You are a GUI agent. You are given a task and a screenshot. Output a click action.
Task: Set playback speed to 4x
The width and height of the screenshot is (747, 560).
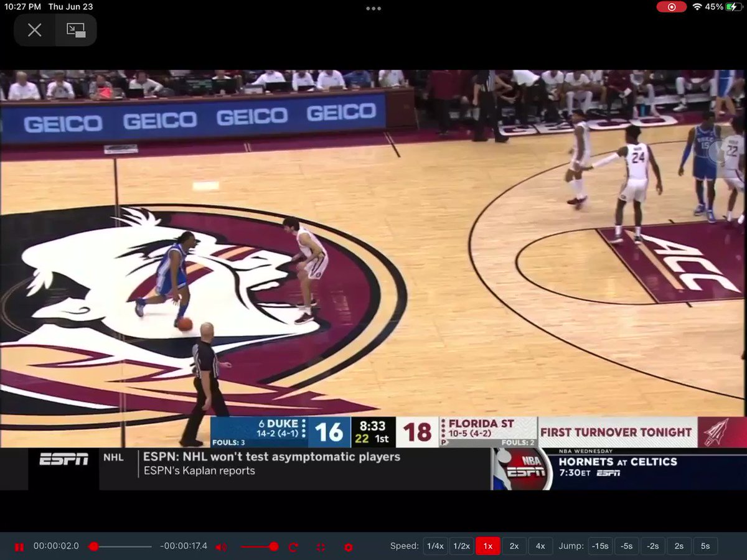(540, 546)
